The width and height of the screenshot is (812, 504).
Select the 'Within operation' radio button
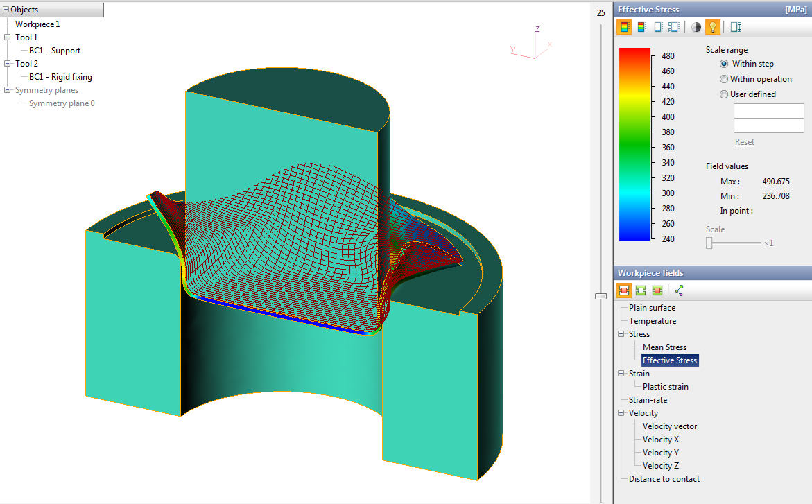point(724,79)
